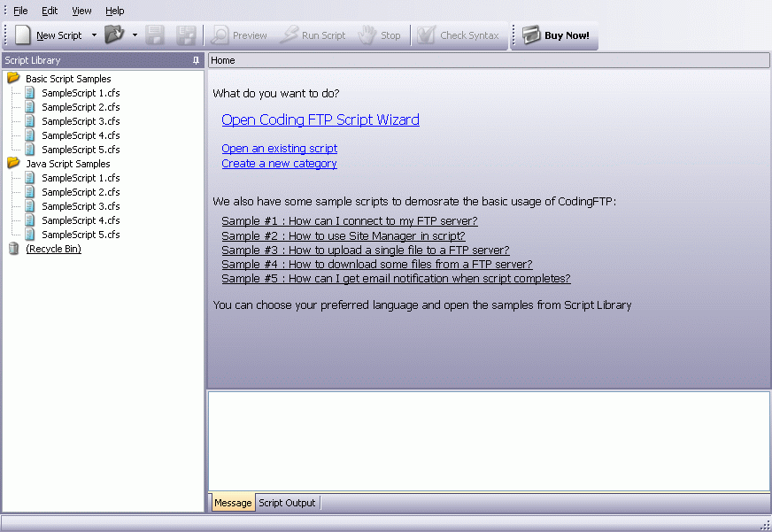Select the Basic Script Samples folder

(67, 78)
